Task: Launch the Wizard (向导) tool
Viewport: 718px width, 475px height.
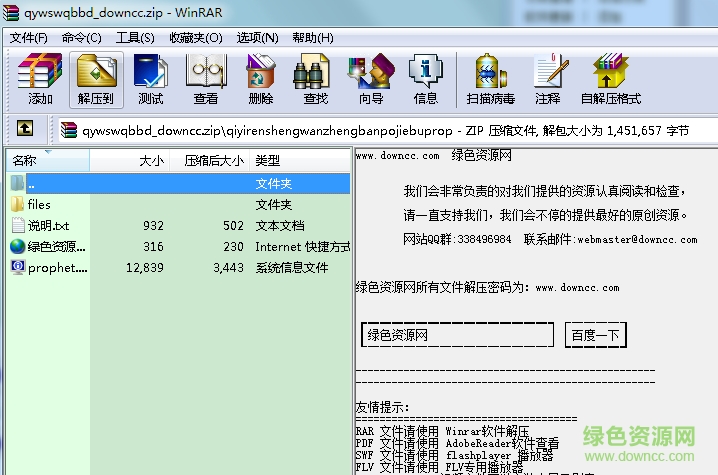Action: [x=371, y=80]
